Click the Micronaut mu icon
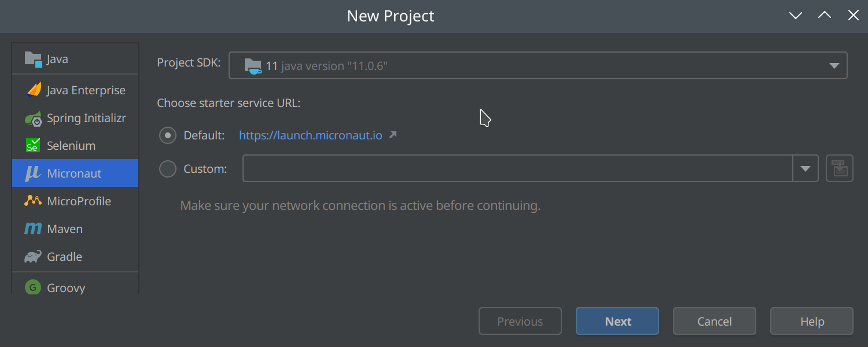The height and width of the screenshot is (347, 868). point(33,173)
